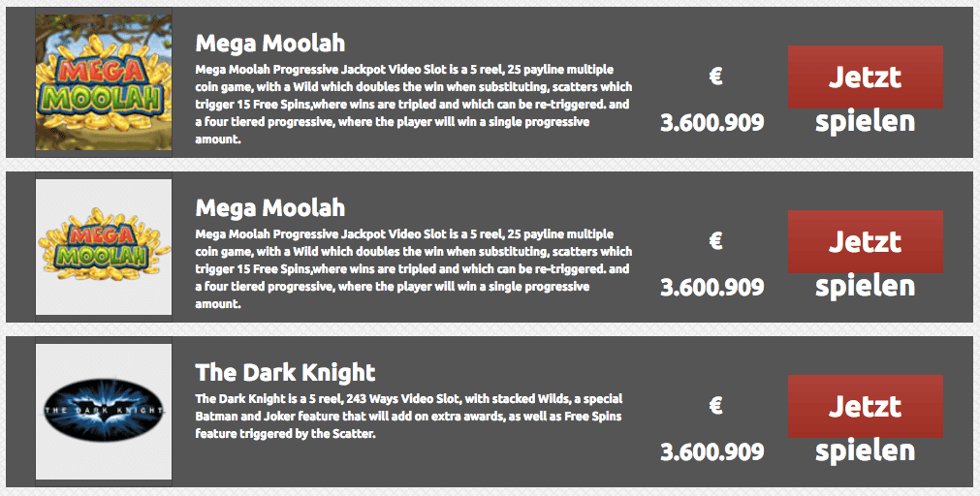980x496 pixels.
Task: Click jackpot amount 3.600.909 in first Mega Moolah row
Action: tap(712, 122)
